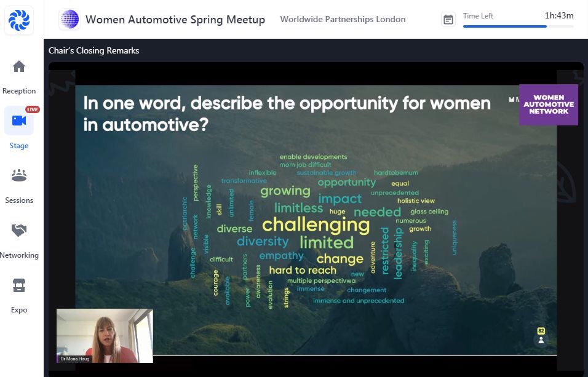
Task: Click the red LIVE badge
Action: (33, 109)
